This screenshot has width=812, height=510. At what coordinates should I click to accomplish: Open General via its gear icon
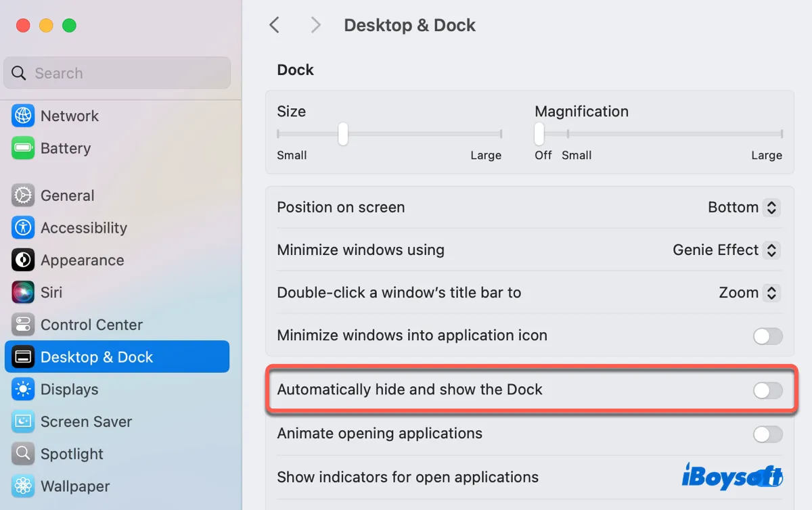(23, 195)
